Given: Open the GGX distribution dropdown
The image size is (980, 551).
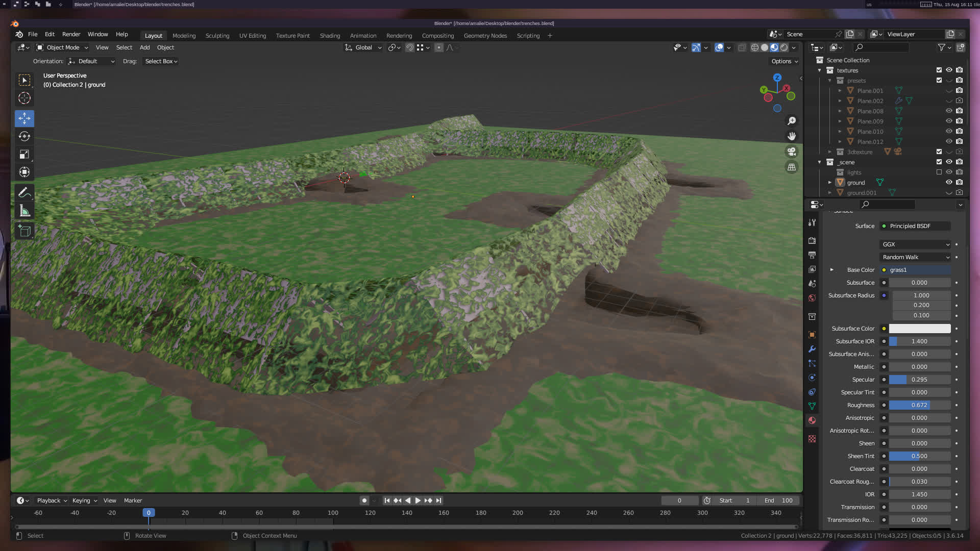Looking at the screenshot, I should click(915, 244).
